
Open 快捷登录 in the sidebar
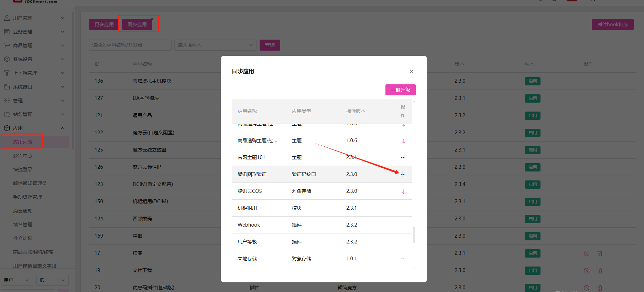click(x=23, y=169)
